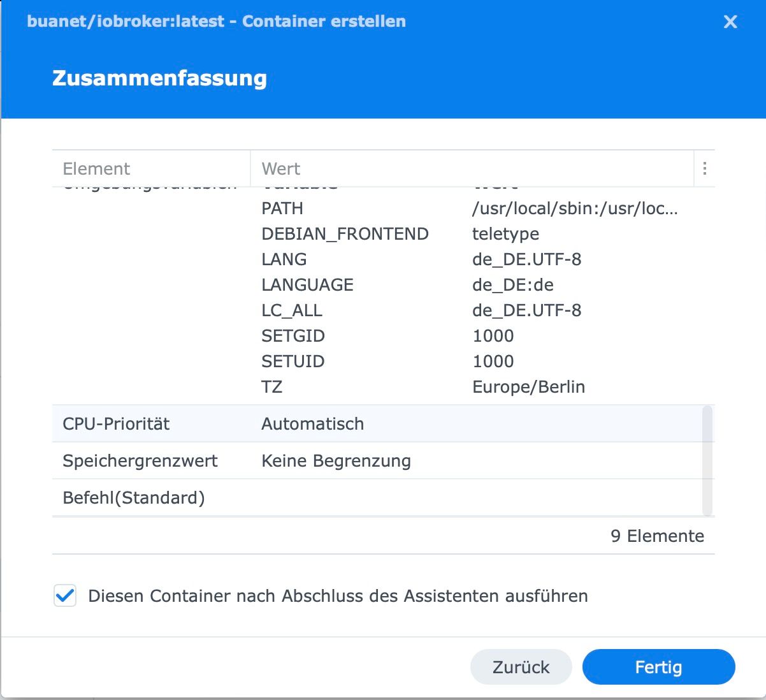766x700 pixels.
Task: Close the Container erstellen dialog
Action: (730, 22)
